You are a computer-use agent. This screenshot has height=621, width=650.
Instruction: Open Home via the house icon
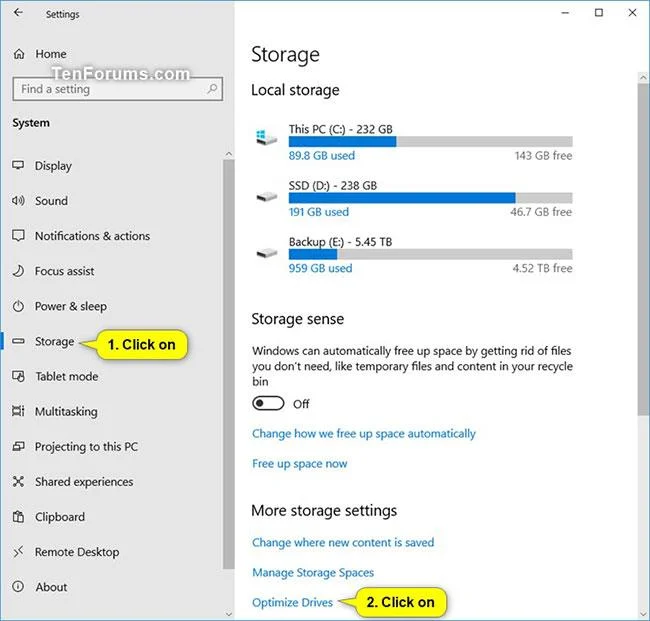pos(19,54)
